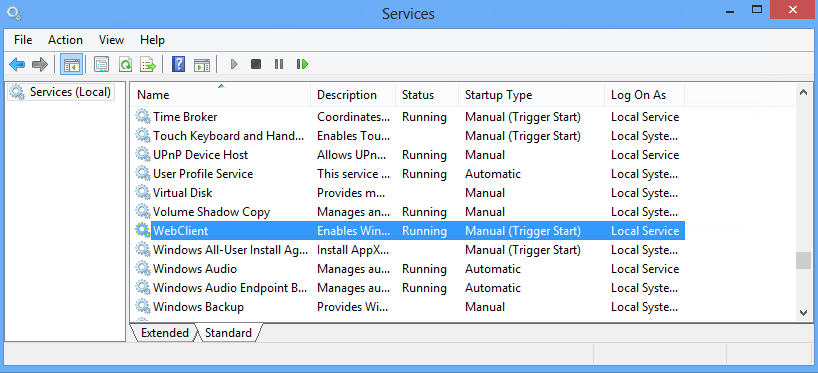Open Properties toolbar icon
This screenshot has width=818, height=373.
point(101,65)
